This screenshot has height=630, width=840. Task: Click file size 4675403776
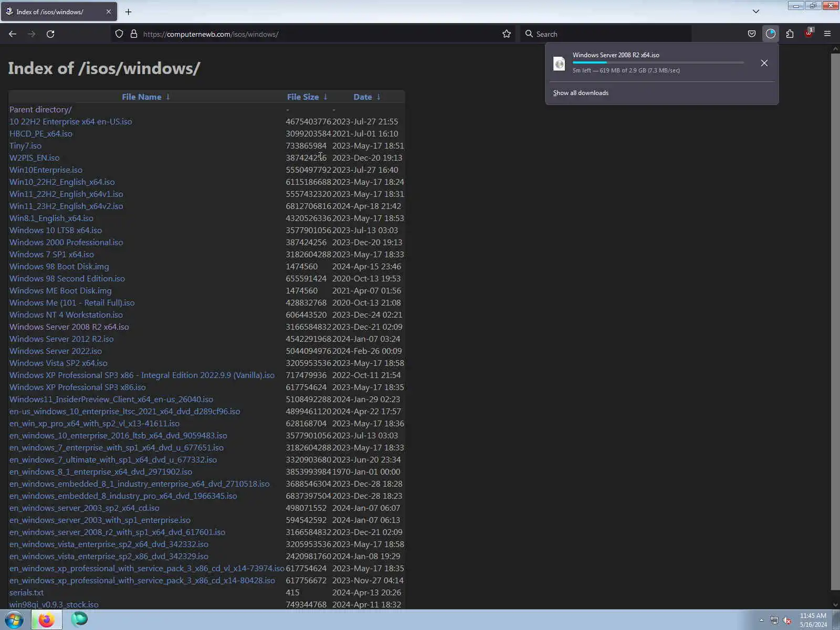309,122
